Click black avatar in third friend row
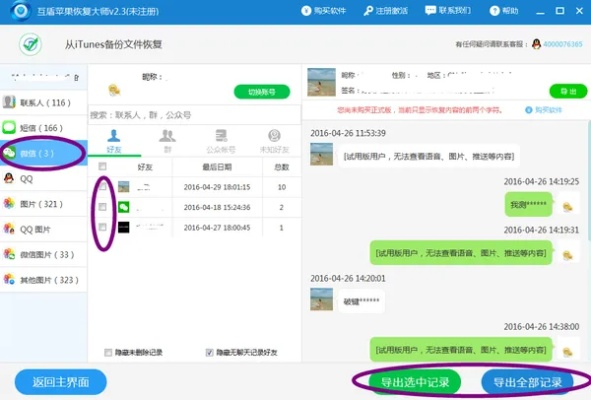 pos(124,227)
